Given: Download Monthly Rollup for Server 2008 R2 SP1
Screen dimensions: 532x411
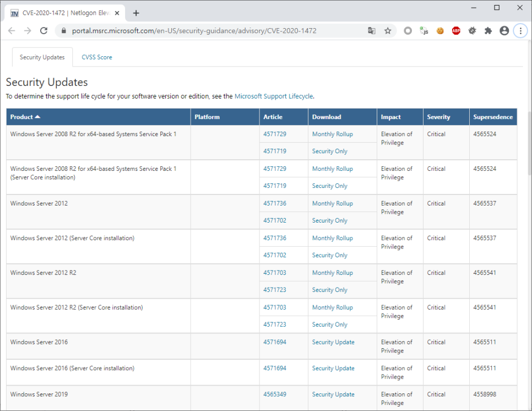Looking at the screenshot, I should click(x=333, y=134).
